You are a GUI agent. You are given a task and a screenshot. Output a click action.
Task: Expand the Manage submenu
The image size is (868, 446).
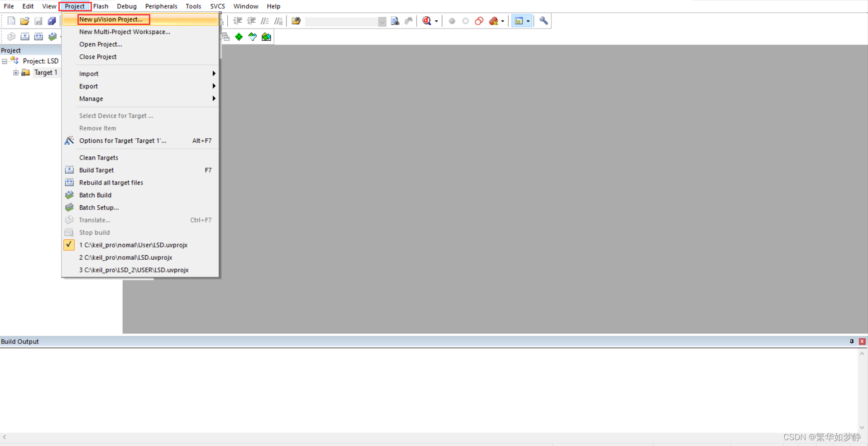point(140,98)
